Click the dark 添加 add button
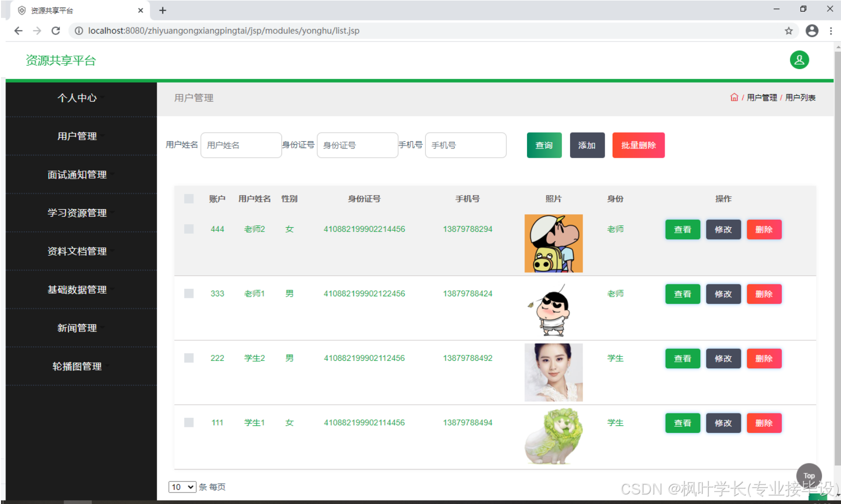Viewport: 841px width, 504px height. (x=587, y=145)
